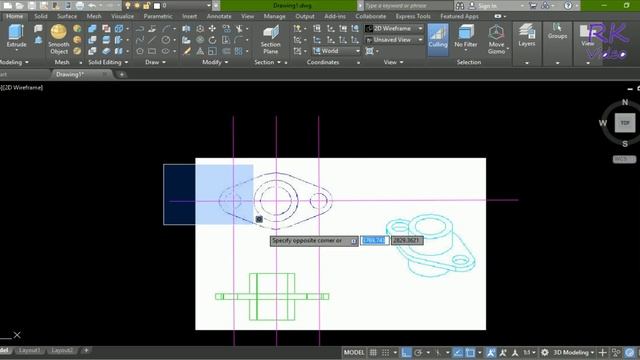Screen dimensions: 640x360
Task: Toggle grid display in status bar
Action: [x=373, y=352]
